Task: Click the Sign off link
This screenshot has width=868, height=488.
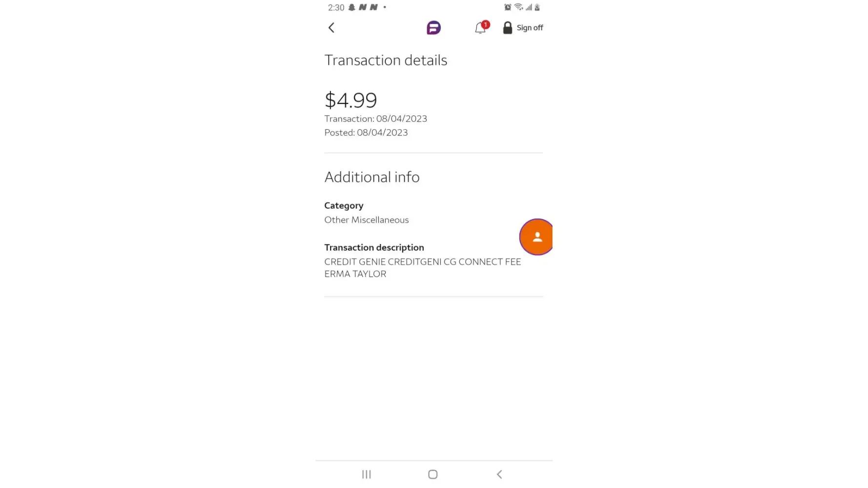Action: point(530,28)
